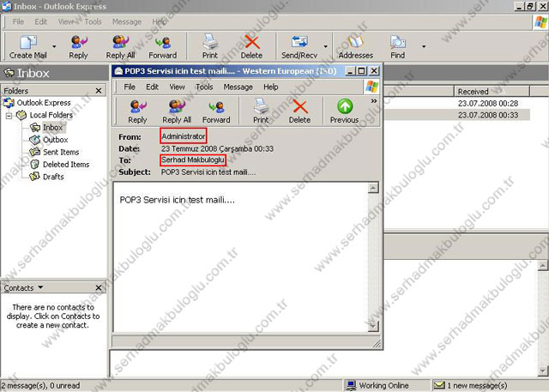Click message body text area

pyautogui.click(x=240, y=257)
